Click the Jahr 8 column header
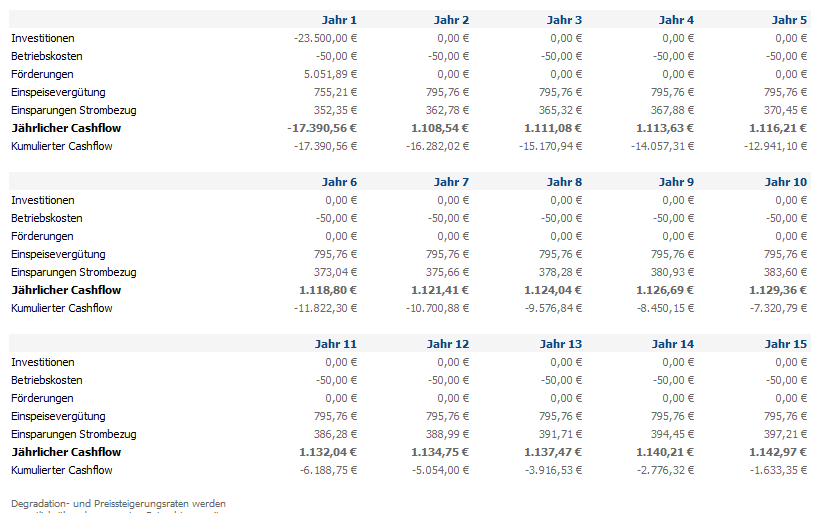The width and height of the screenshot is (818, 518). pos(564,182)
